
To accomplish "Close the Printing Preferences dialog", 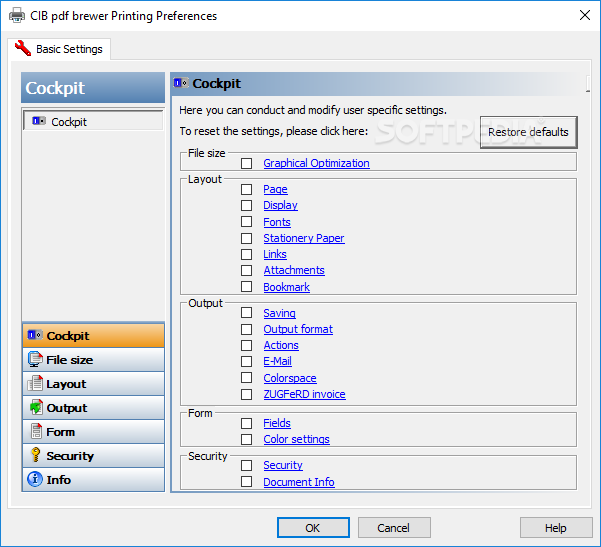I will pyautogui.click(x=585, y=15).
